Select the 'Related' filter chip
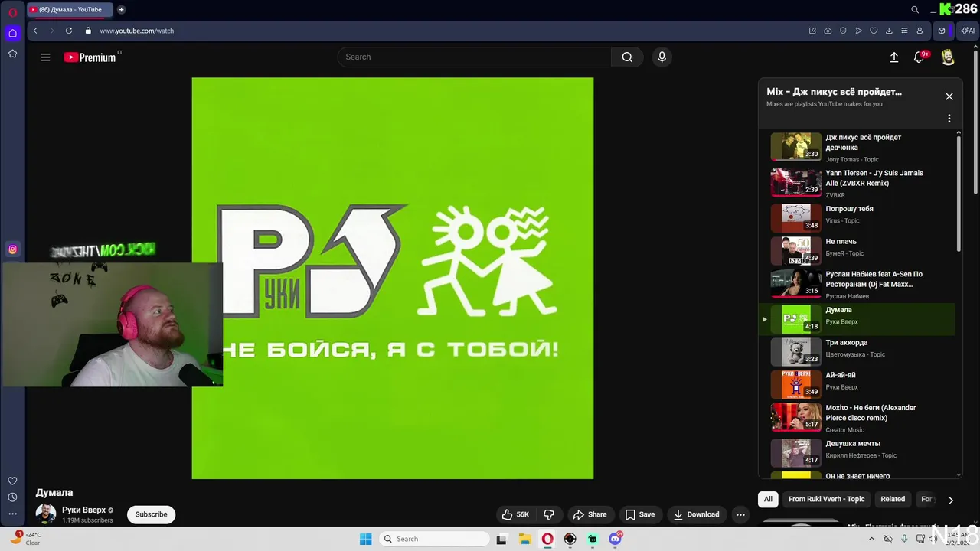The width and height of the screenshot is (980, 551). click(x=893, y=499)
